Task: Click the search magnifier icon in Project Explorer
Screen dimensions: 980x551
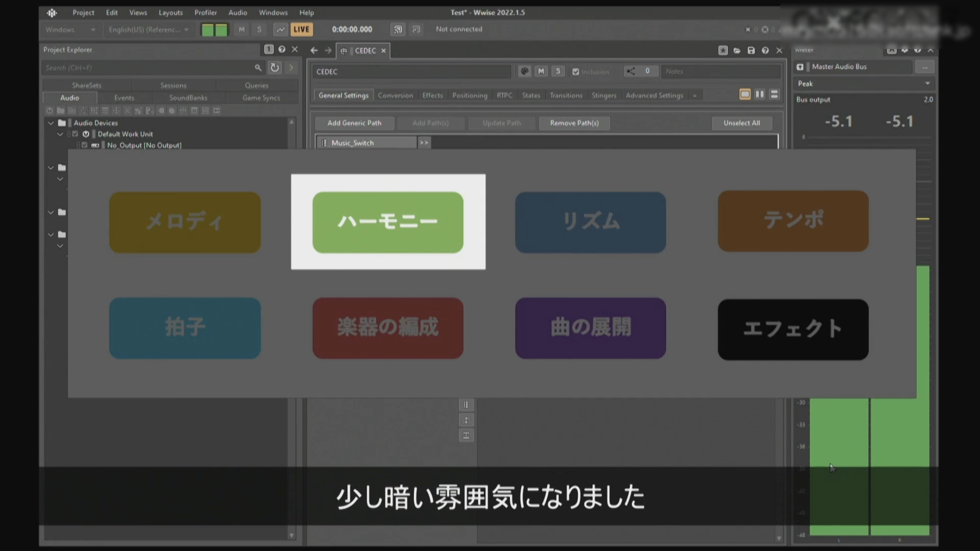Action: tap(258, 67)
